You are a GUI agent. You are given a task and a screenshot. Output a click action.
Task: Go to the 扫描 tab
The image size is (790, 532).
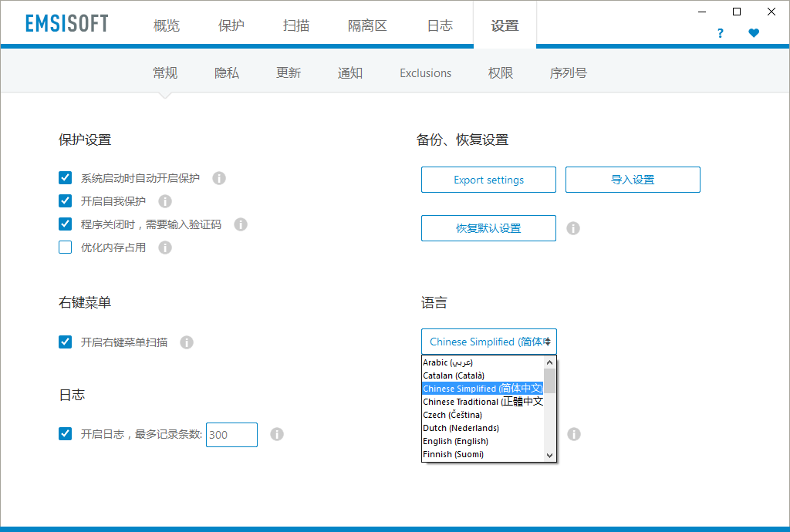[296, 25]
